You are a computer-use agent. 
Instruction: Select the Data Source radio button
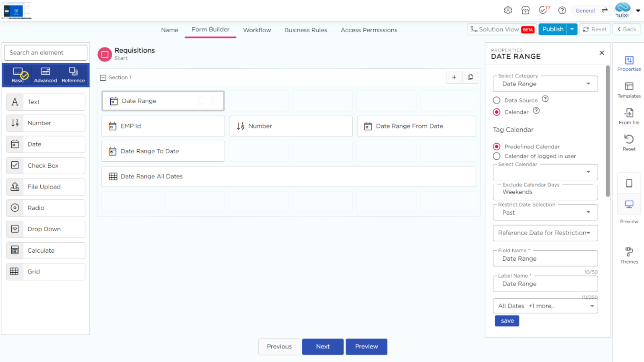coord(497,100)
